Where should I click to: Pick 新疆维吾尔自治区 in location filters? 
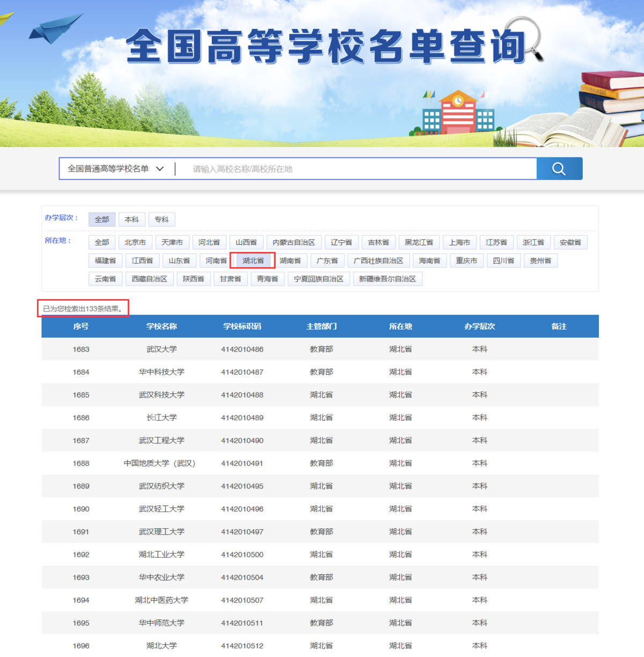click(387, 279)
